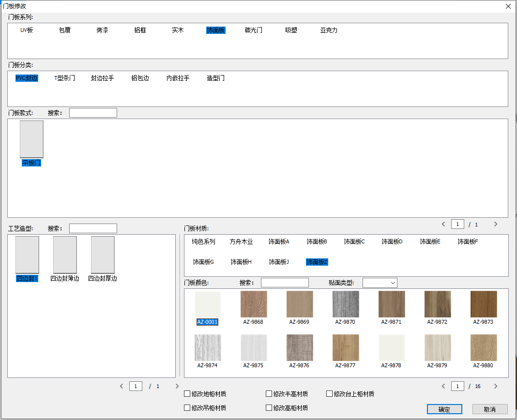
Task: Select the PVC封边 door category
Action: pos(27,78)
